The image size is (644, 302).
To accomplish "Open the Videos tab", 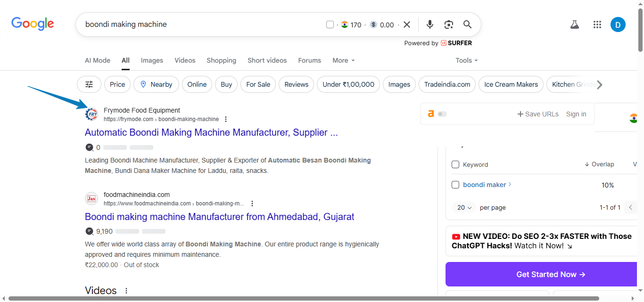I will click(x=185, y=60).
